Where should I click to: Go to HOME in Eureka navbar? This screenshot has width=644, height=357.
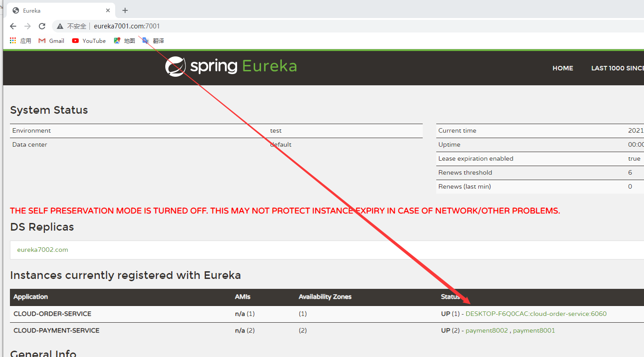[x=563, y=68]
